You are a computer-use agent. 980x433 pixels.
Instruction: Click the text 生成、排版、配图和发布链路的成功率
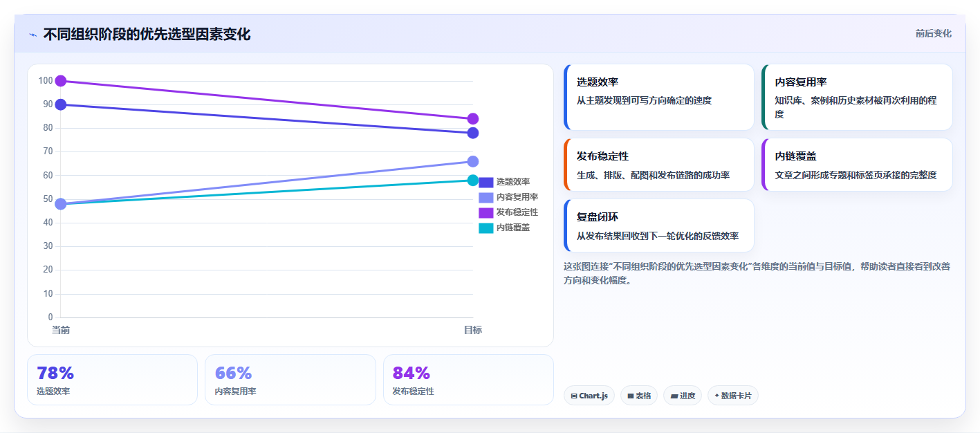[654, 175]
